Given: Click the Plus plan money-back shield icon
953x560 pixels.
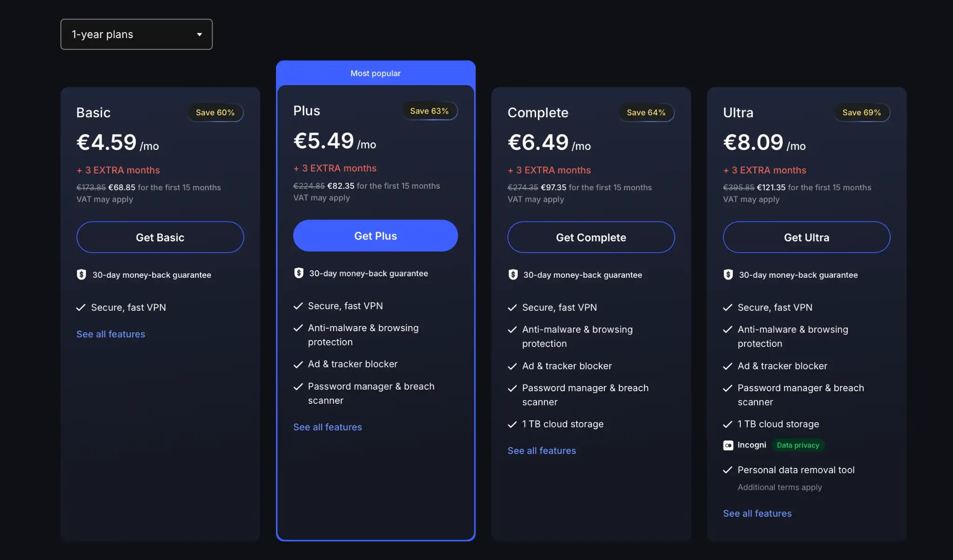Looking at the screenshot, I should (x=299, y=273).
